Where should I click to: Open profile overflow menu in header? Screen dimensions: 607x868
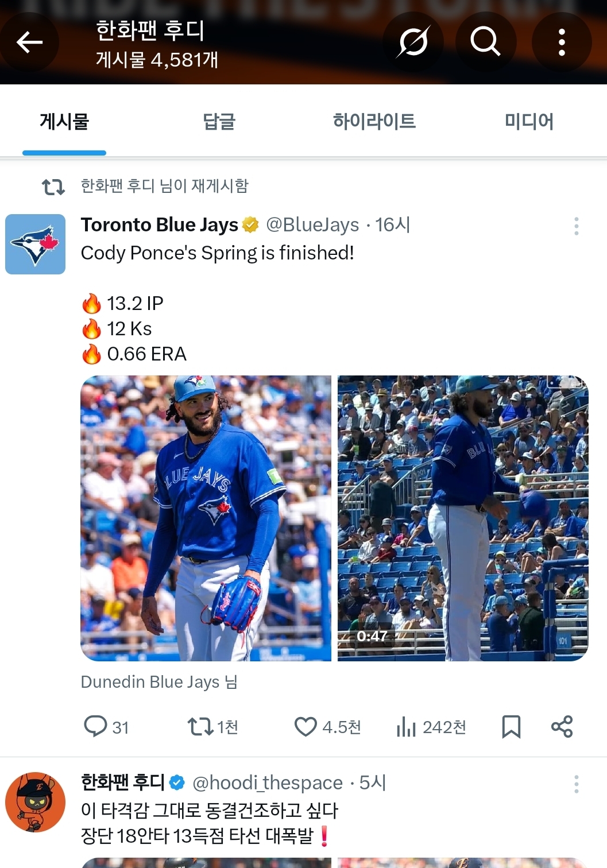click(x=562, y=42)
